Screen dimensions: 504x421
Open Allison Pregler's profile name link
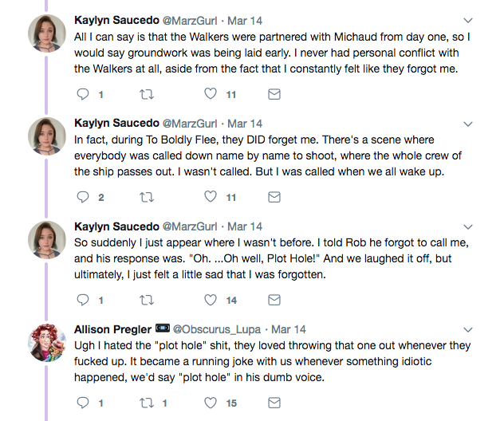point(112,329)
